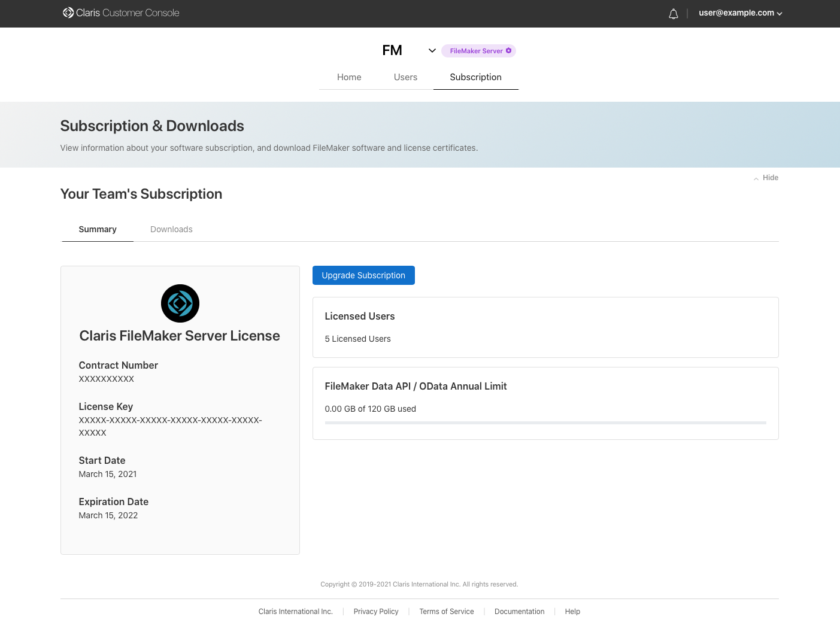Click the FileMaker Server badge icon
Image resolution: width=840 pixels, height=629 pixels.
(508, 51)
